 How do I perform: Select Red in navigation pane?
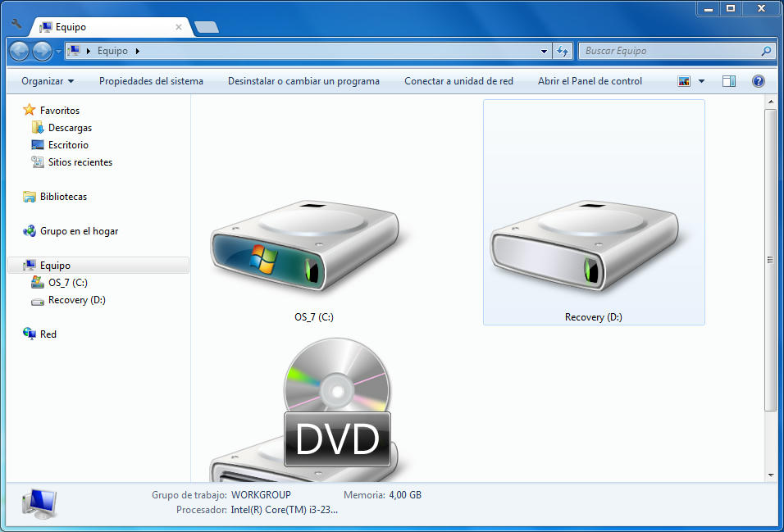coord(48,334)
